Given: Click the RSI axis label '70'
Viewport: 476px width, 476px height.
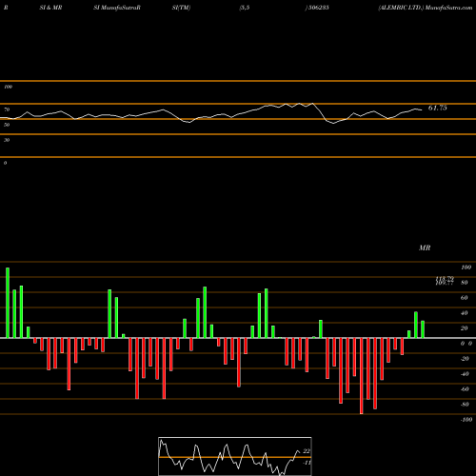Looking at the screenshot, I should point(7,109).
